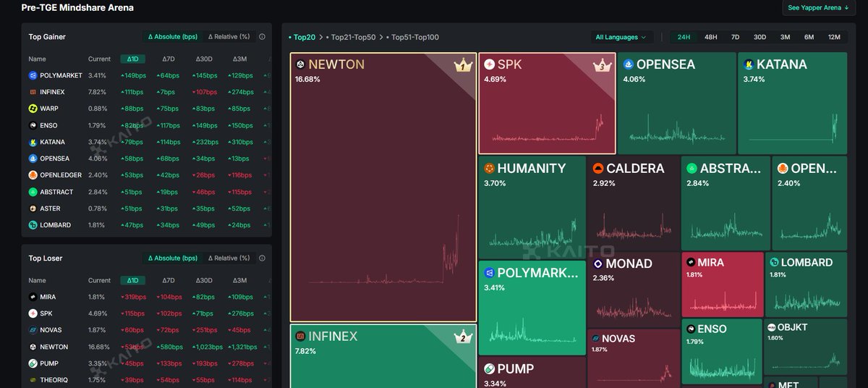The image size is (868, 388).
Task: Sort Top Loser by Δ7D column
Action: coord(168,280)
